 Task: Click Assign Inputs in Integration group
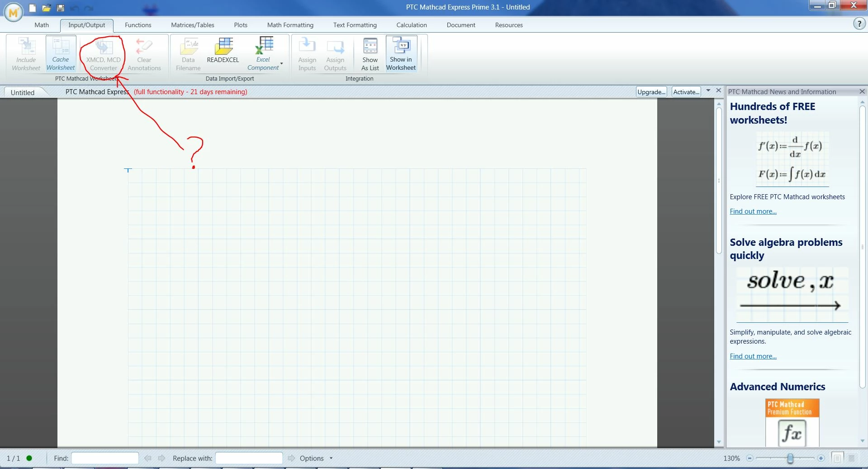pyautogui.click(x=307, y=54)
